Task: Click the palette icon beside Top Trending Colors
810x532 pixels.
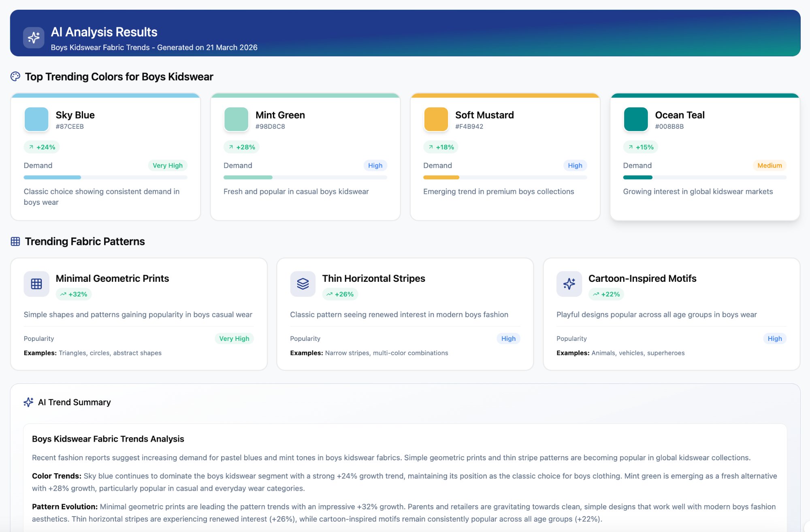Action: coord(15,77)
